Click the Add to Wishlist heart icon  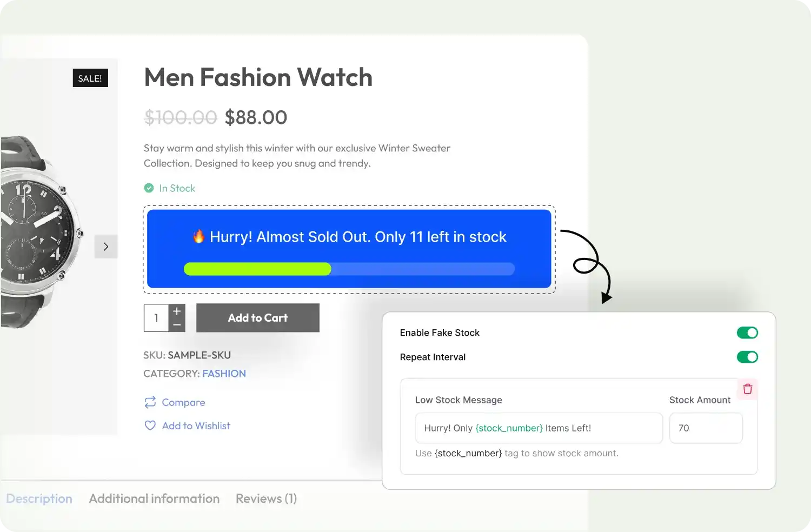pos(150,425)
